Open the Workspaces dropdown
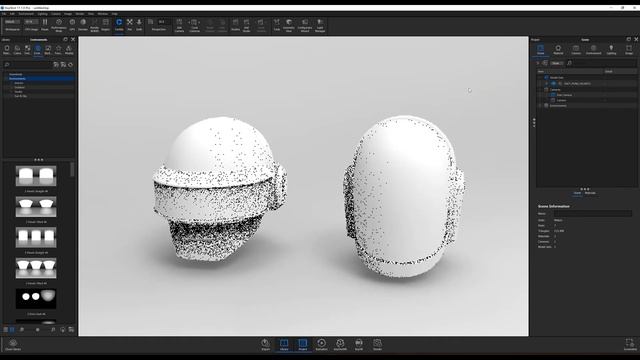The image size is (640, 360). pyautogui.click(x=12, y=22)
